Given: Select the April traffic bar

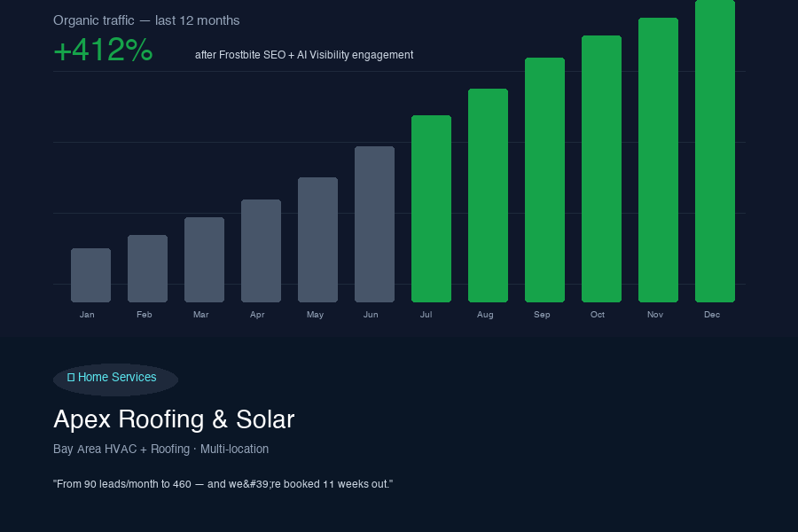Looking at the screenshot, I should [x=261, y=251].
